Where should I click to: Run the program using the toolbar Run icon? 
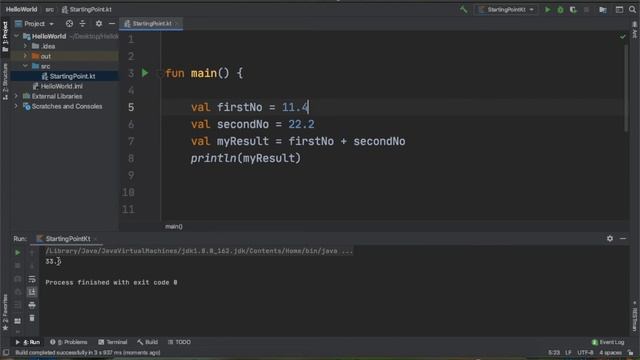point(548,9)
